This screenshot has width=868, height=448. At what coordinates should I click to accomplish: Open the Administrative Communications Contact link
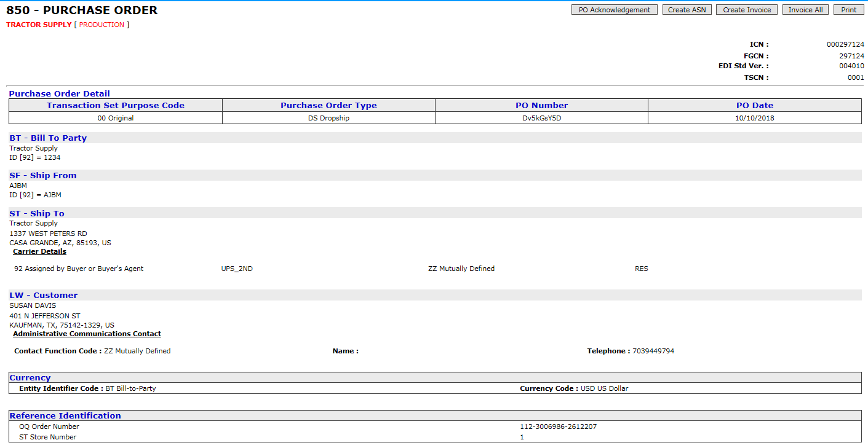coord(87,334)
